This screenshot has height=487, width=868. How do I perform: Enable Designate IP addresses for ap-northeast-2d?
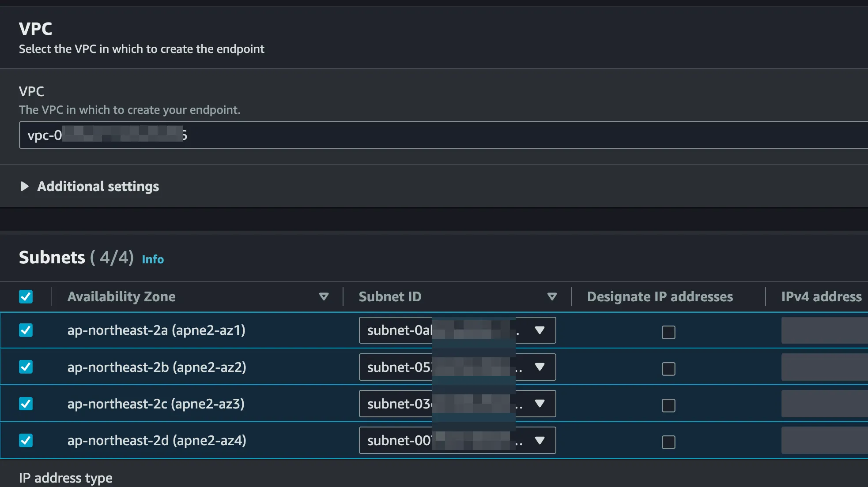tap(668, 442)
